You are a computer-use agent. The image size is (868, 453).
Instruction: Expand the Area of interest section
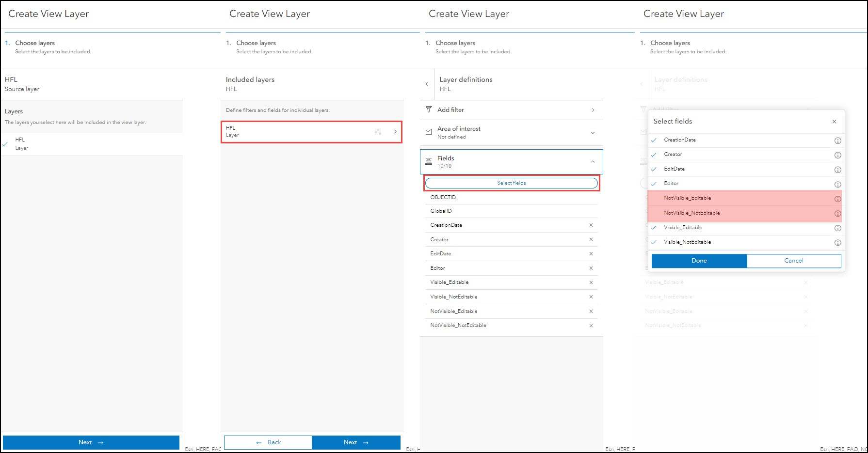[593, 133]
